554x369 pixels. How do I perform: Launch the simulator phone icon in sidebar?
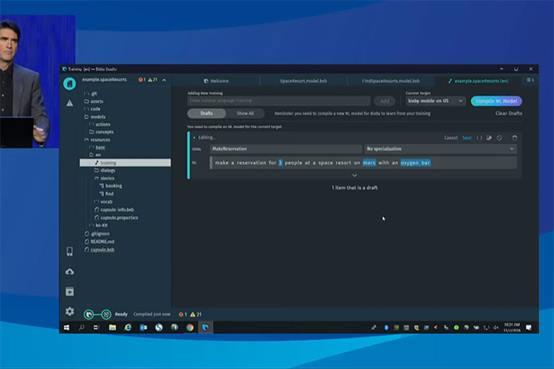pos(70,251)
